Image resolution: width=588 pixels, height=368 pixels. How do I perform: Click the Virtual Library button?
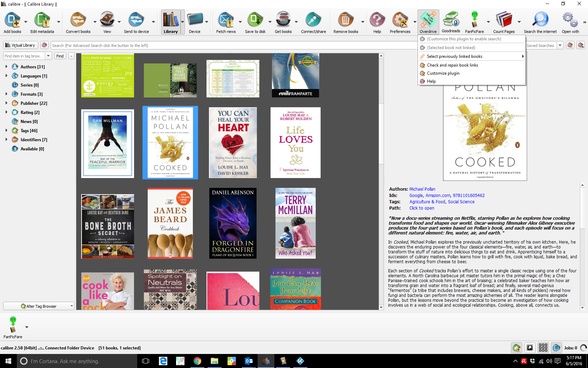tap(21, 45)
